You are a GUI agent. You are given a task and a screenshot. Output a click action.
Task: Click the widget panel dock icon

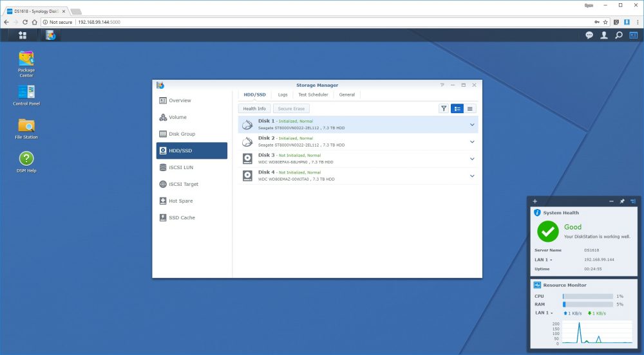coord(633,201)
